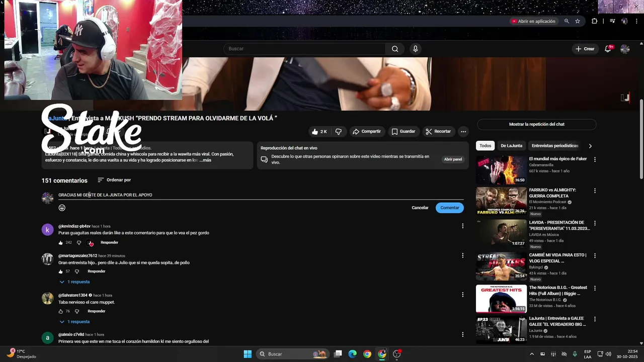This screenshot has width=644, height=362.
Task: Open the YouTube account avatar menu
Action: pos(625,49)
